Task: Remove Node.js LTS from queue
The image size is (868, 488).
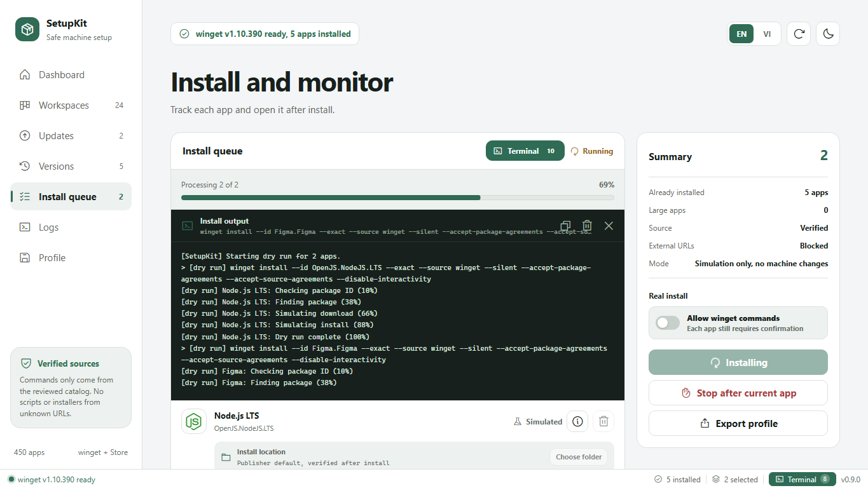Action: (604, 421)
